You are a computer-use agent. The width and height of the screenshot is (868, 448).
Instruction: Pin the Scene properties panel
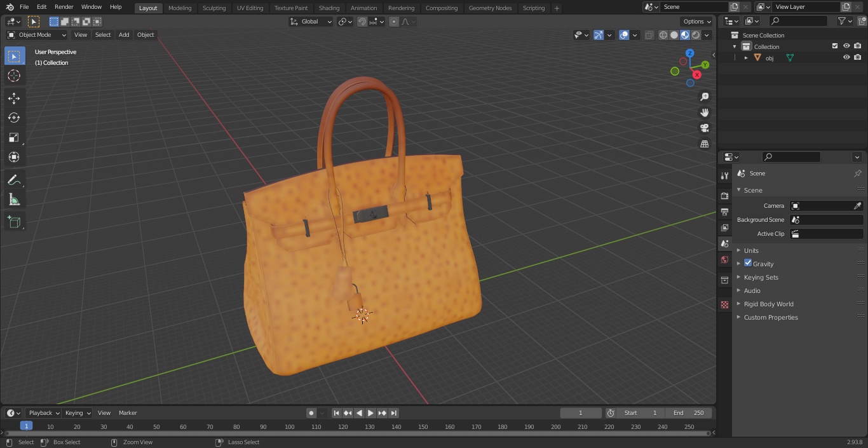857,173
